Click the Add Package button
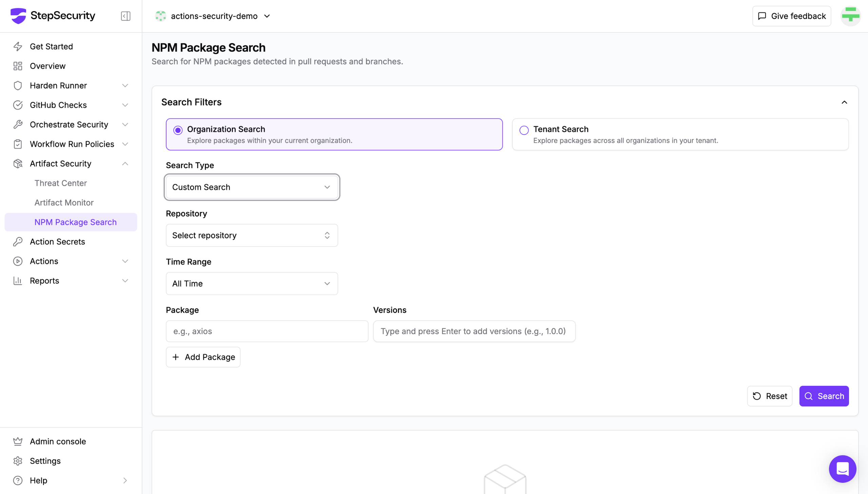 (x=203, y=357)
